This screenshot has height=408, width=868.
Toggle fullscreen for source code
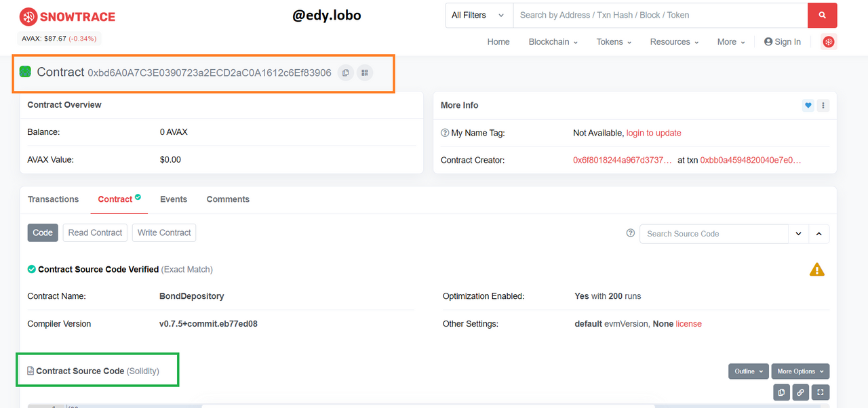pos(821,392)
